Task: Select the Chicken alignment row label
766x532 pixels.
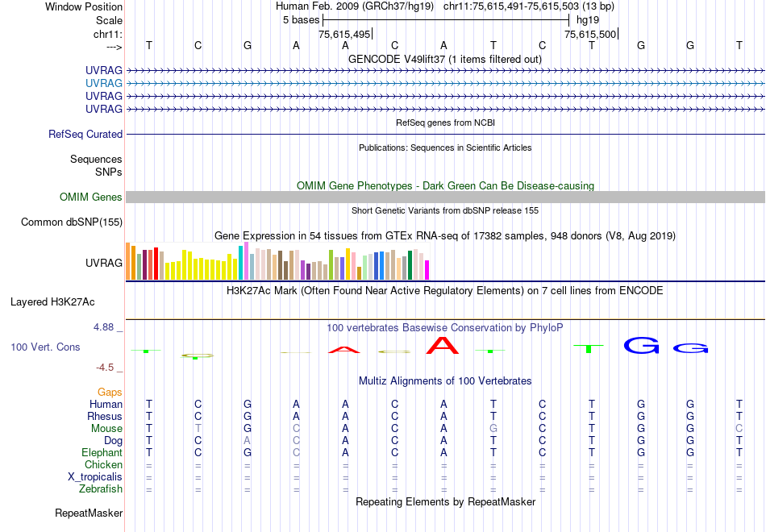Action: click(103, 464)
